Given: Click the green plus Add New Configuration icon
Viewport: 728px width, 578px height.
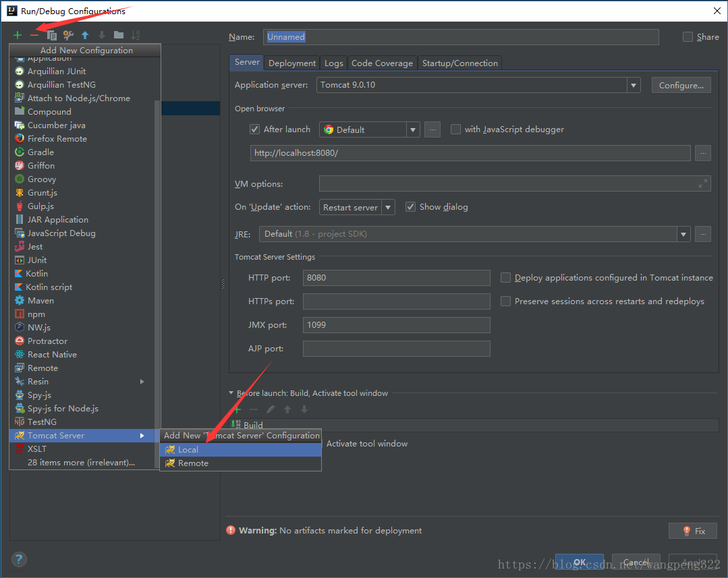Looking at the screenshot, I should (x=18, y=35).
